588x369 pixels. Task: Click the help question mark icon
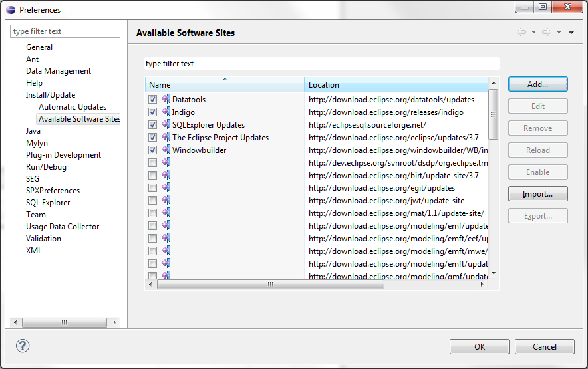[x=23, y=346]
